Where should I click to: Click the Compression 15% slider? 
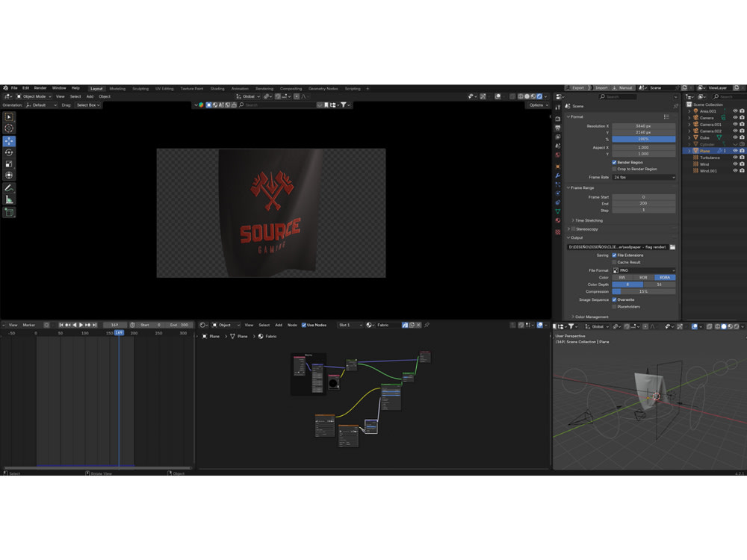(644, 291)
